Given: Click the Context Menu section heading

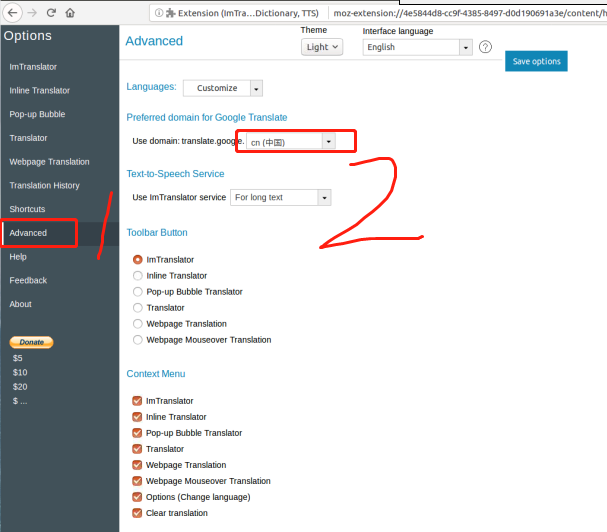Looking at the screenshot, I should point(156,374).
